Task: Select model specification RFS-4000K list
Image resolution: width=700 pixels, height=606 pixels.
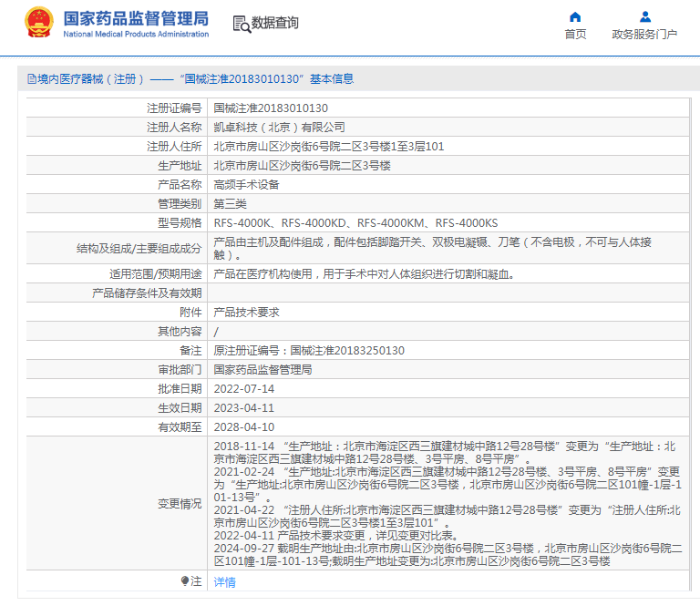Action: 355,223
